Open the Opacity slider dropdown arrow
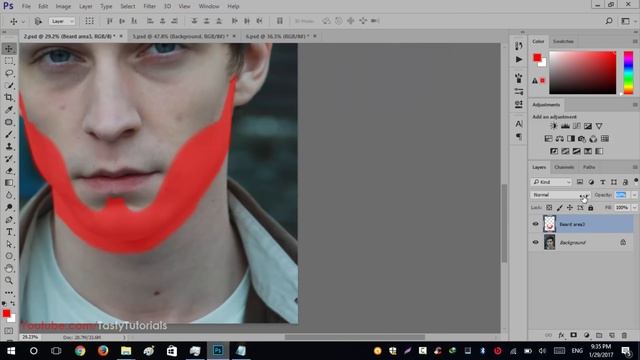This screenshot has height=360, width=640. [x=634, y=195]
